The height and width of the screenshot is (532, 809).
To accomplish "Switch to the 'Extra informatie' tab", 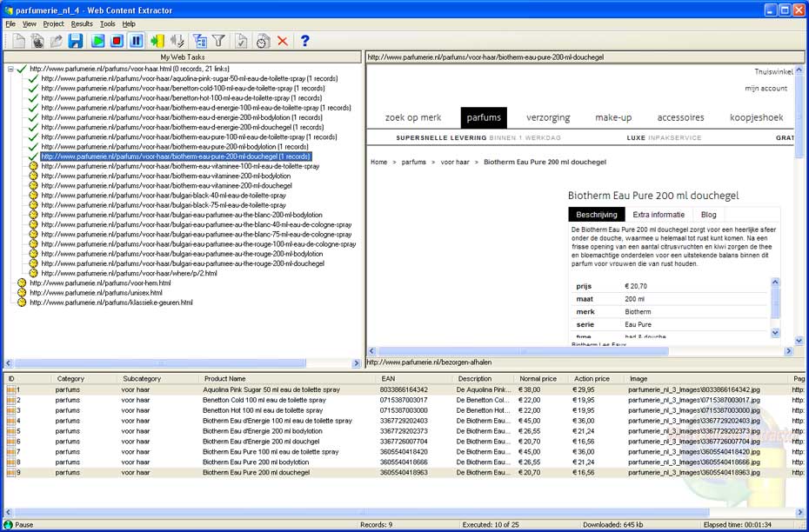I will coord(659,215).
